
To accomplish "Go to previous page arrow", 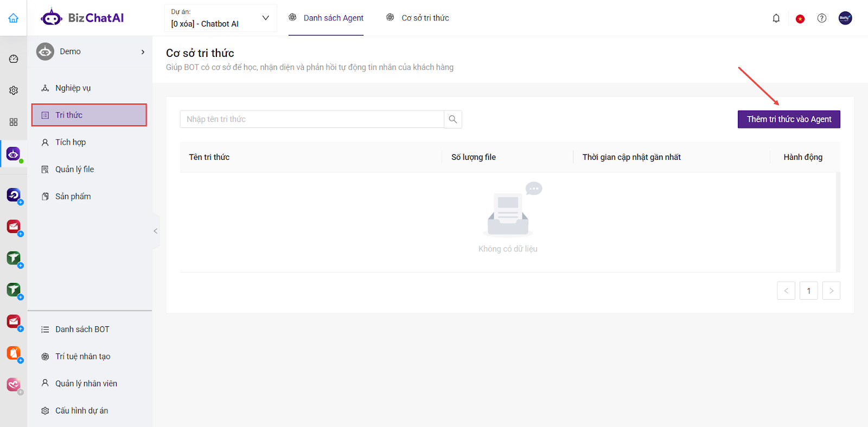I will 786,290.
